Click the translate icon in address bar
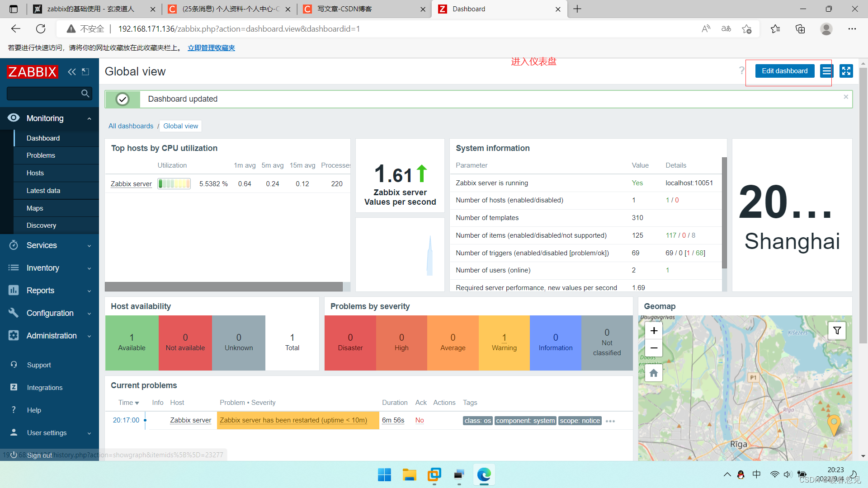Viewport: 868px width, 488px height. [726, 29]
